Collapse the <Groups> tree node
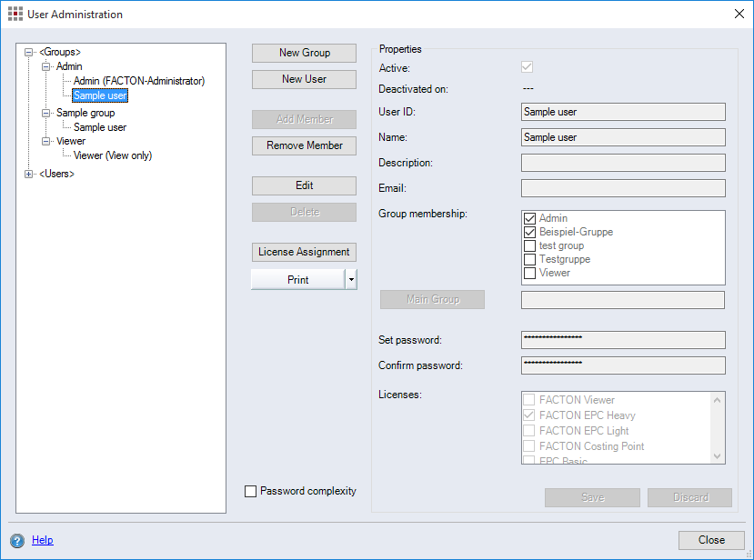The height and width of the screenshot is (560, 754). pyautogui.click(x=28, y=52)
